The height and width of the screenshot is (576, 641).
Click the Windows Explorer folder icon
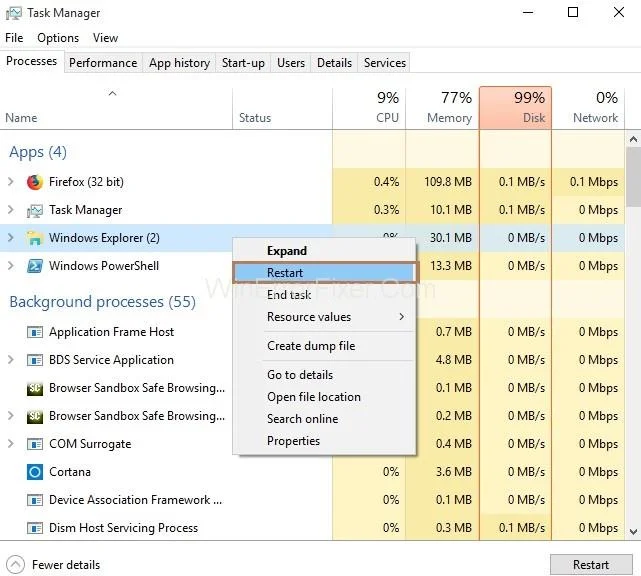click(x=35, y=238)
